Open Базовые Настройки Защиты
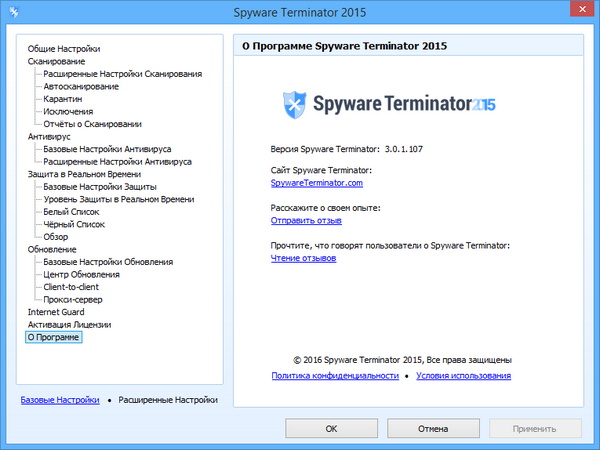 click(100, 187)
